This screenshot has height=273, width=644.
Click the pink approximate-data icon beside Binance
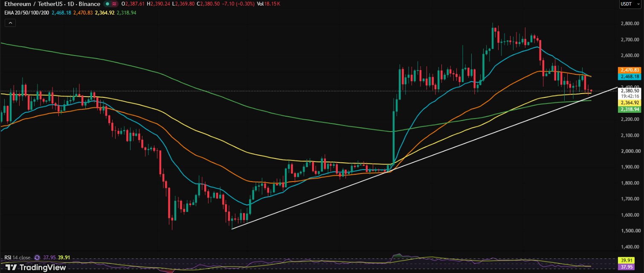(x=114, y=4)
